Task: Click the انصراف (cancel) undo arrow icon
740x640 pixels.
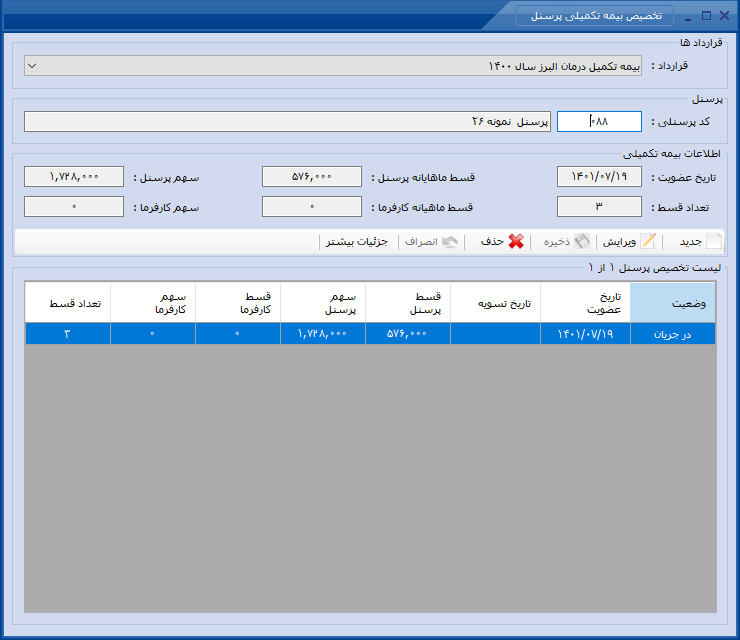Action: click(450, 241)
